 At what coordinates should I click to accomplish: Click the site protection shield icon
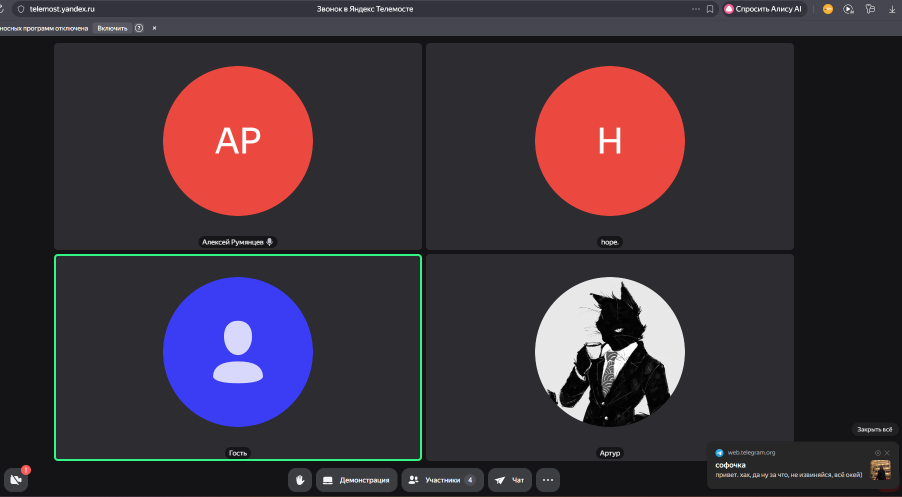click(x=19, y=9)
